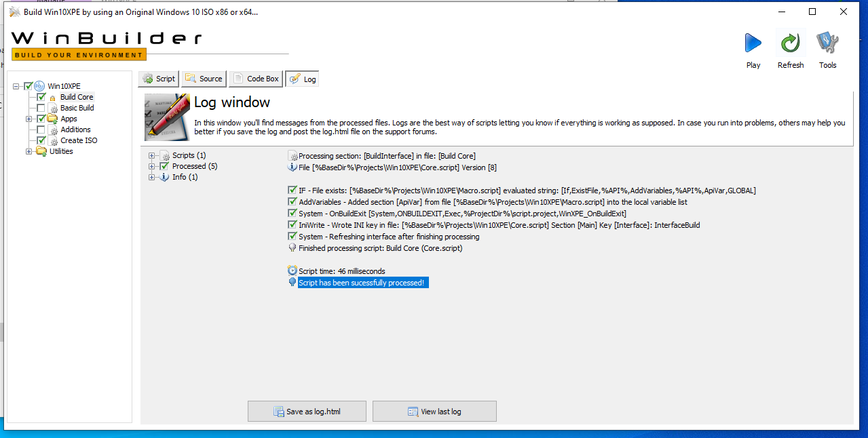
Task: Select Basic Build in project tree
Action: point(77,108)
